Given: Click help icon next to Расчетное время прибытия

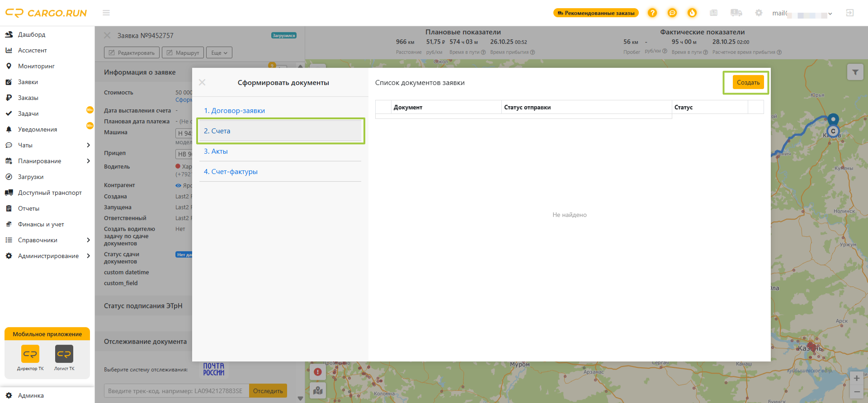Looking at the screenshot, I should pos(779,52).
